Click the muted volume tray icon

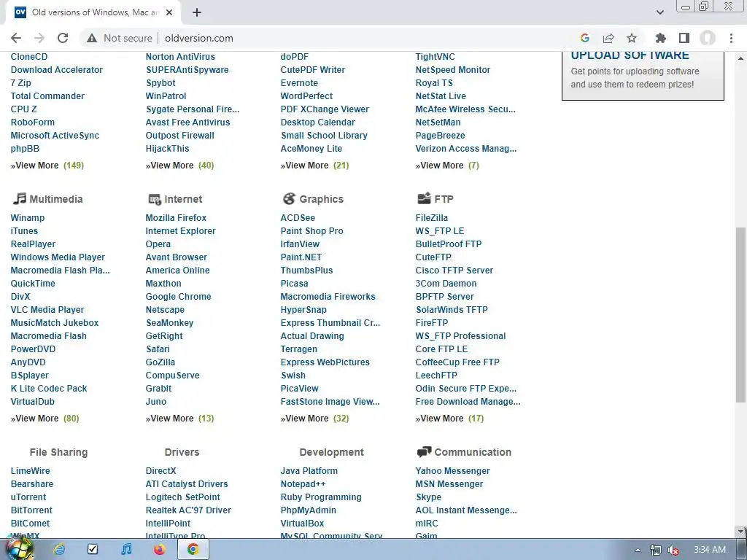coord(673,550)
